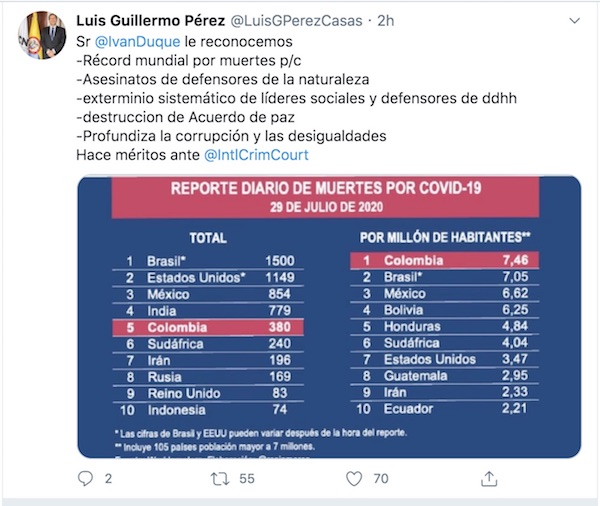Click the 55 retweets count
This screenshot has height=506, width=600.
pyautogui.click(x=246, y=480)
